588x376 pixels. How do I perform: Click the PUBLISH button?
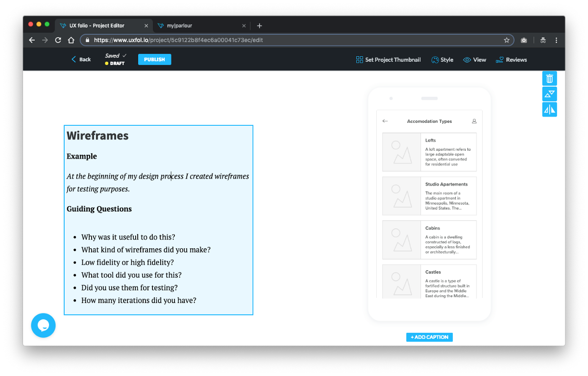pos(154,59)
